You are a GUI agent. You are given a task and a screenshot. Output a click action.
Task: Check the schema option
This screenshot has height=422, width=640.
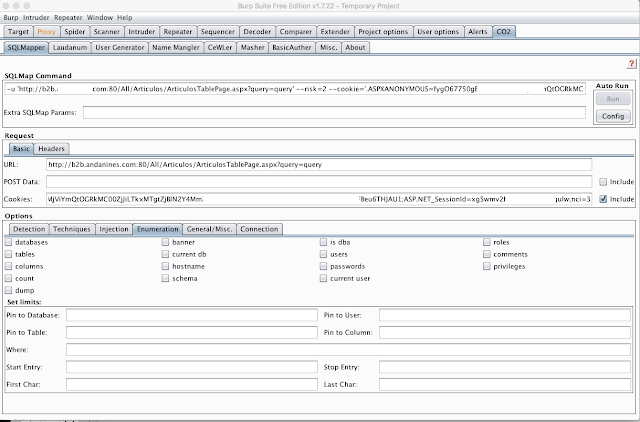[165, 278]
